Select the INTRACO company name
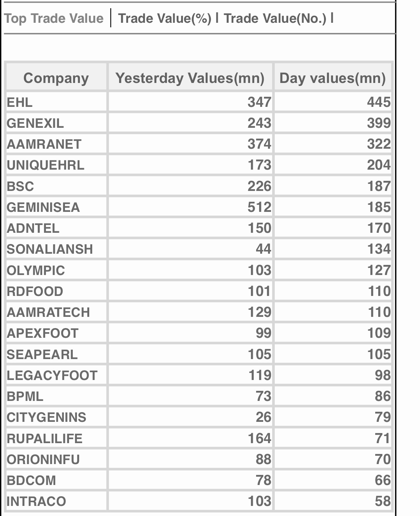 pos(36,501)
